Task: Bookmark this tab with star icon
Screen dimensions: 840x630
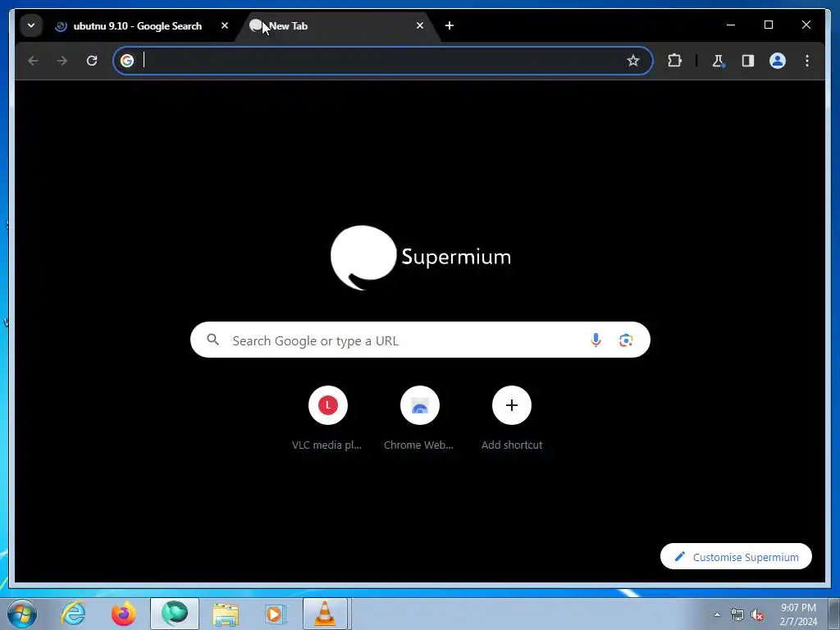Action: tap(632, 61)
